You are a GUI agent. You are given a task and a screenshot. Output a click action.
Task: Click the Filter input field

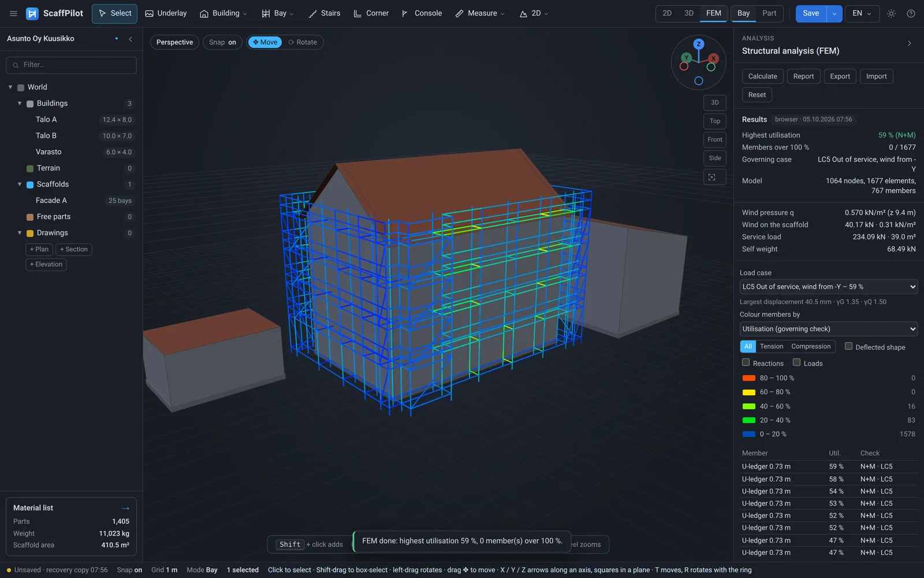tap(71, 65)
